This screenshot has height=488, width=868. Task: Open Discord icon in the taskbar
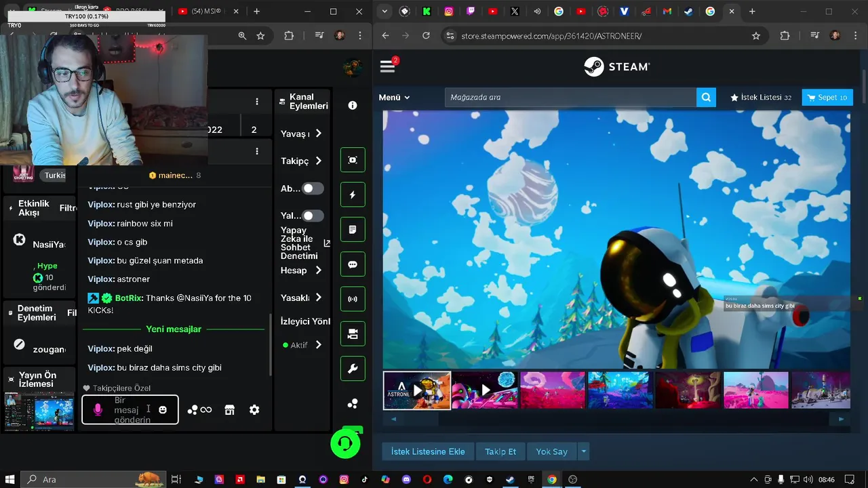[x=406, y=479]
